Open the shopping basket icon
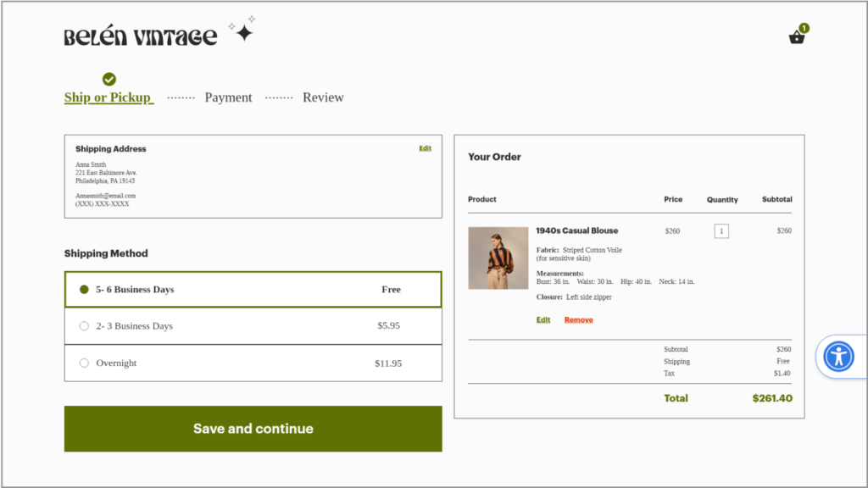Screen dimensions: 868x488 (x=796, y=37)
